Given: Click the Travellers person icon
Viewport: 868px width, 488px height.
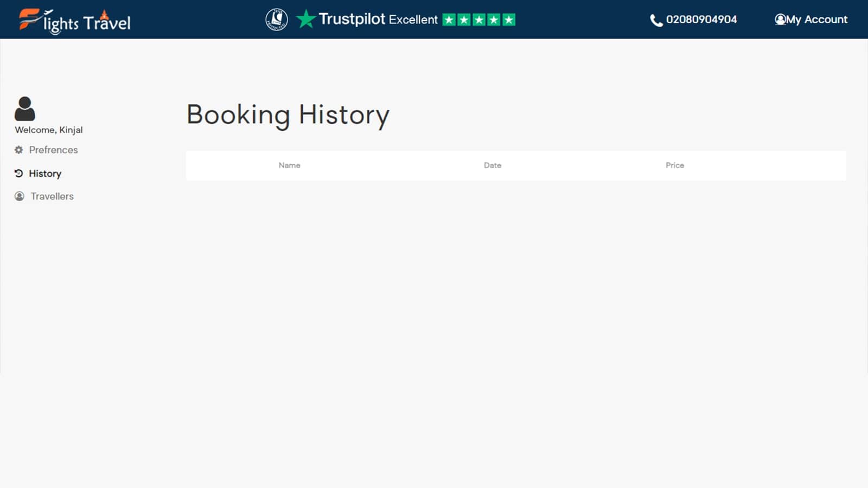Looking at the screenshot, I should click(x=20, y=196).
